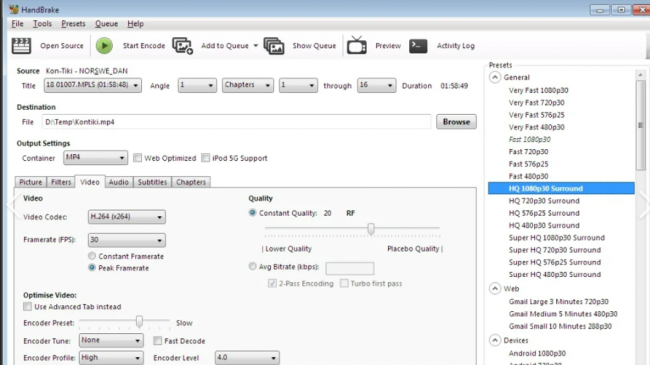Select the Super HQ 480p30 Surround preset

pos(555,275)
